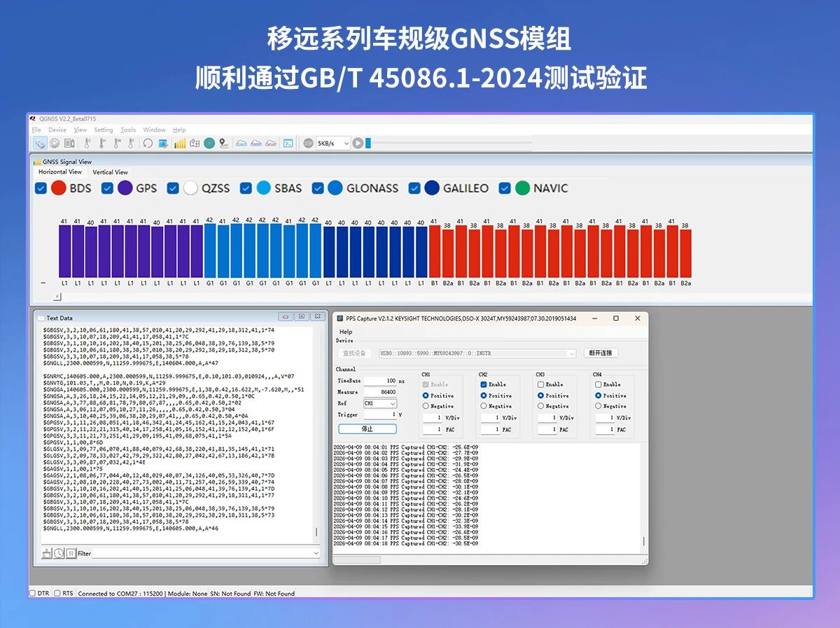Viewport: 840px width, 628px height.
Task: Clear text data with the broom icon
Action: (47, 553)
